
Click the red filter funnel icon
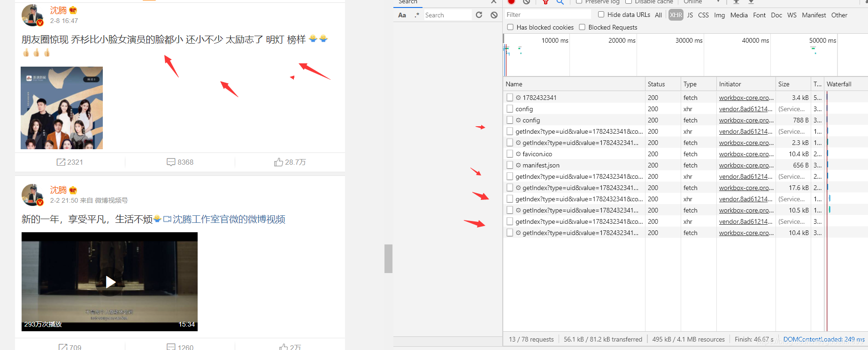[x=545, y=2]
